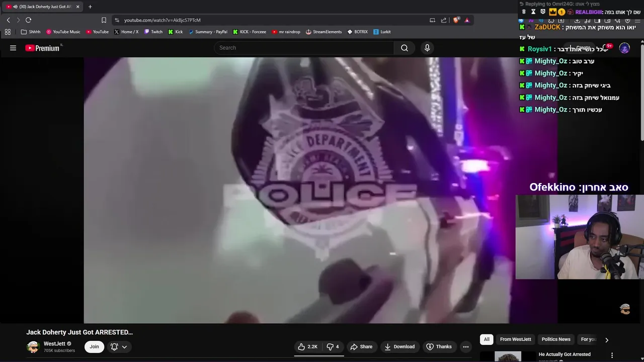644x362 pixels.
Task: Go to YouTube Premium home logo
Action: coord(43,48)
